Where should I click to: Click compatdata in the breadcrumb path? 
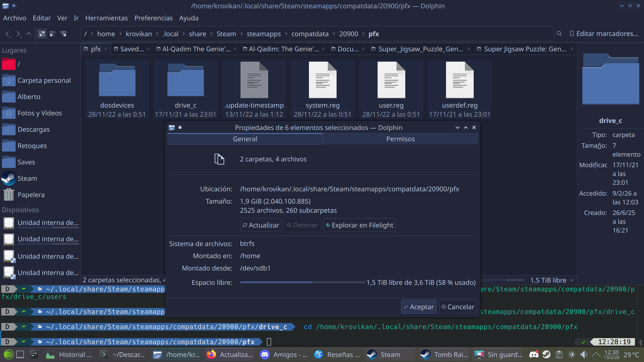point(310,34)
